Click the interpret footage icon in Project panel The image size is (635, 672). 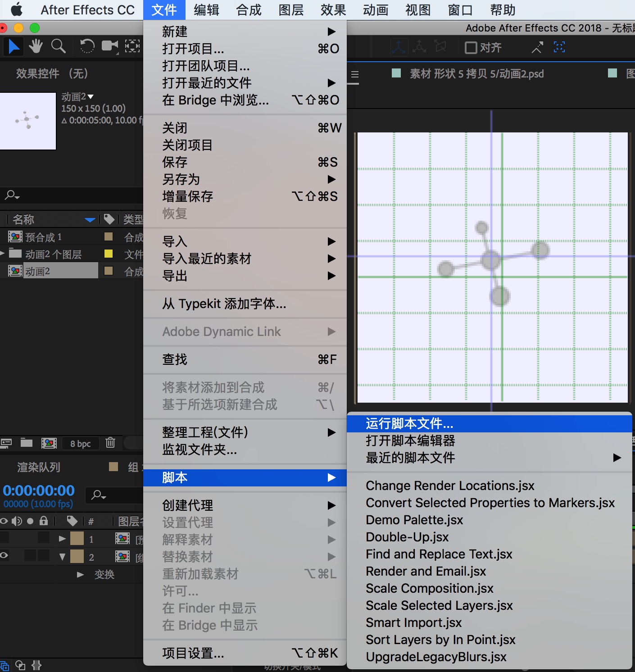click(6, 443)
